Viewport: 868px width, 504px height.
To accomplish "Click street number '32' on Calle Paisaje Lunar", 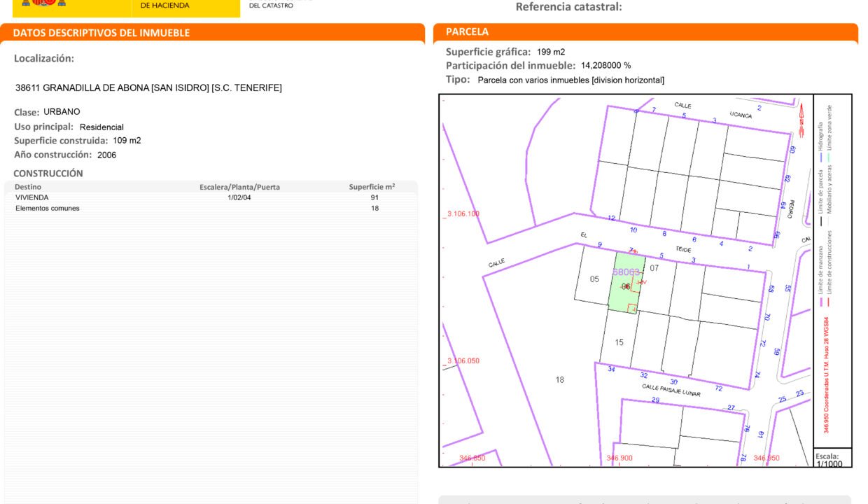I will [643, 376].
